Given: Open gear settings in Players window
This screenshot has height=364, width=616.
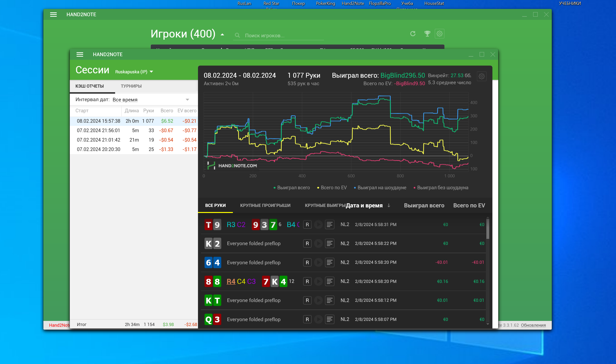Looking at the screenshot, I should coord(440,34).
